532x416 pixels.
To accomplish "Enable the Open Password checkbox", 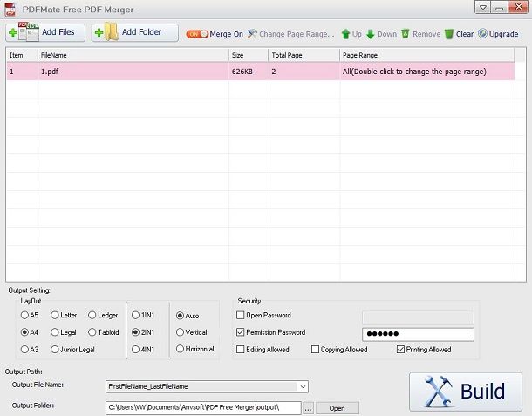I will 240,315.
